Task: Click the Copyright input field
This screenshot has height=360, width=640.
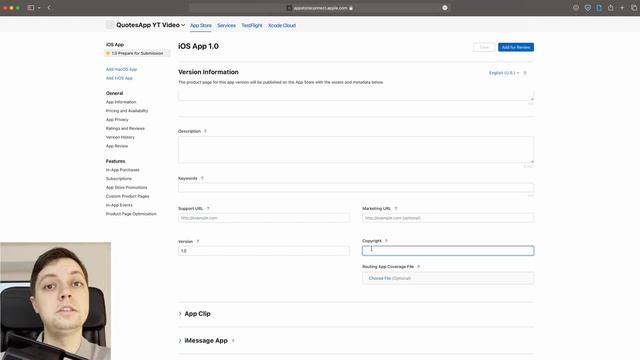Action: [x=448, y=251]
